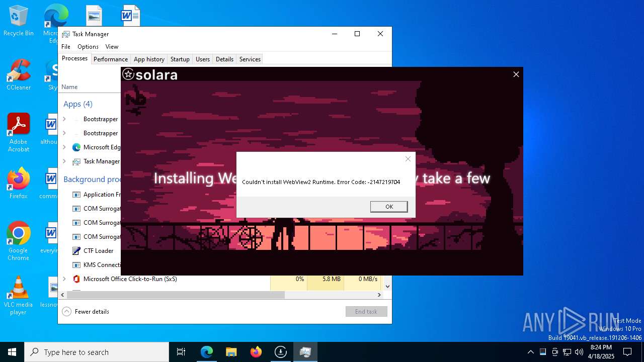Select the Task Manager process icon in list
The height and width of the screenshot is (362, 644).
[76, 161]
